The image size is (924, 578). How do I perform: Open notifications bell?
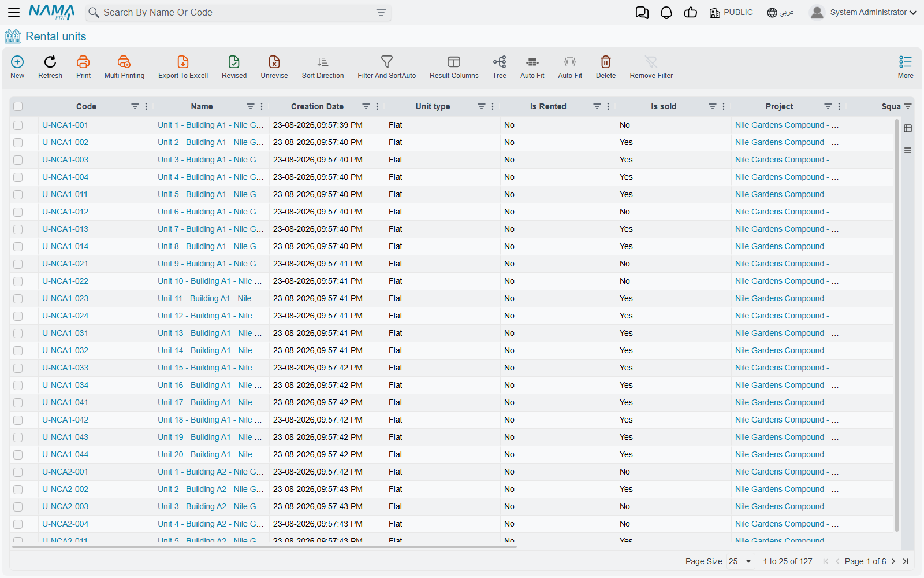point(666,13)
